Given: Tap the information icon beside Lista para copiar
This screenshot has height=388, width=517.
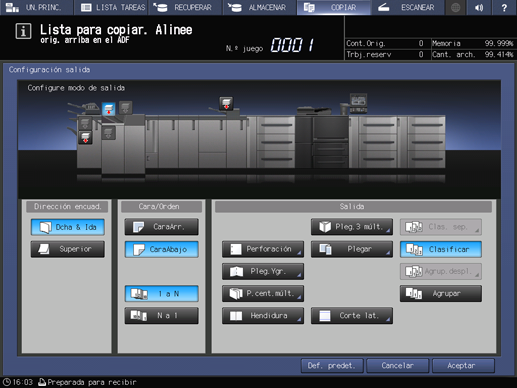Looking at the screenshot, I should coord(23,31).
